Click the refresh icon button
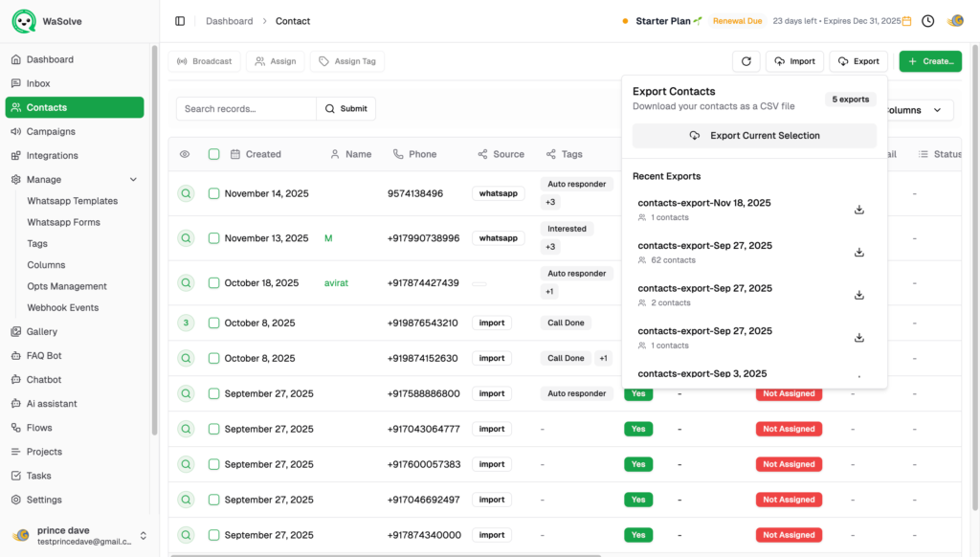The width and height of the screenshot is (980, 557). [x=746, y=61]
